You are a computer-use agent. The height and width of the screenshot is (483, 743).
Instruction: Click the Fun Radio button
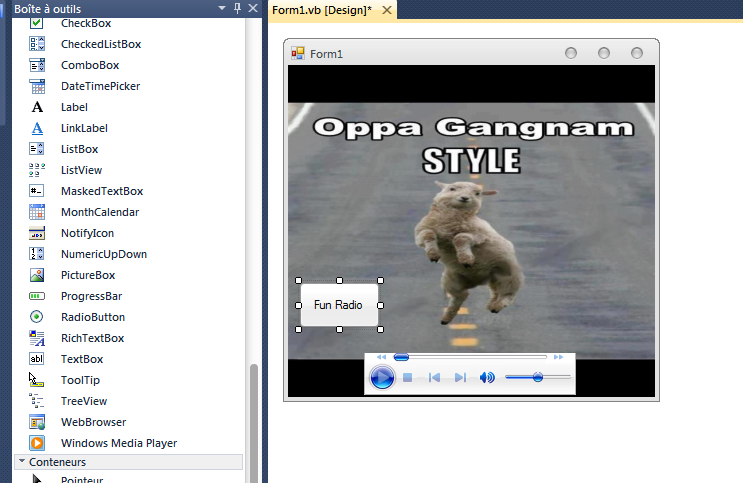pyautogui.click(x=339, y=305)
